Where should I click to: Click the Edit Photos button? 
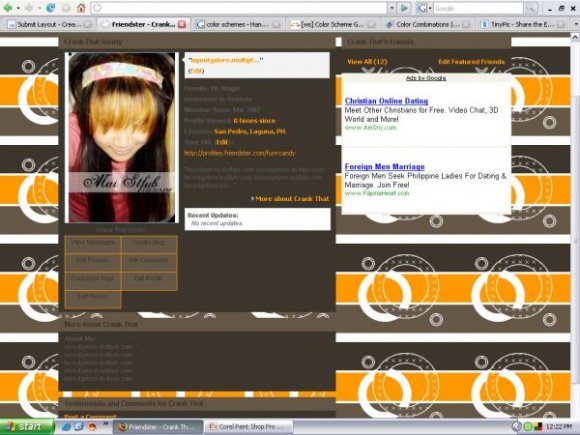pos(93,299)
